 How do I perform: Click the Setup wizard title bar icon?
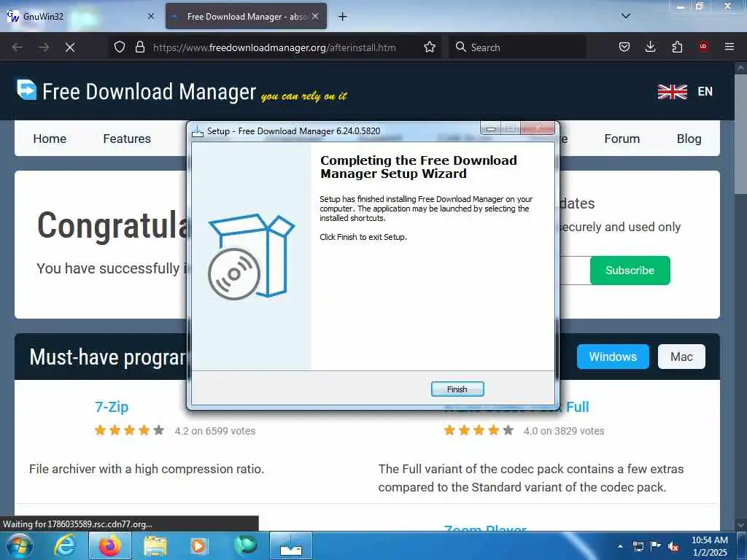[x=197, y=131]
